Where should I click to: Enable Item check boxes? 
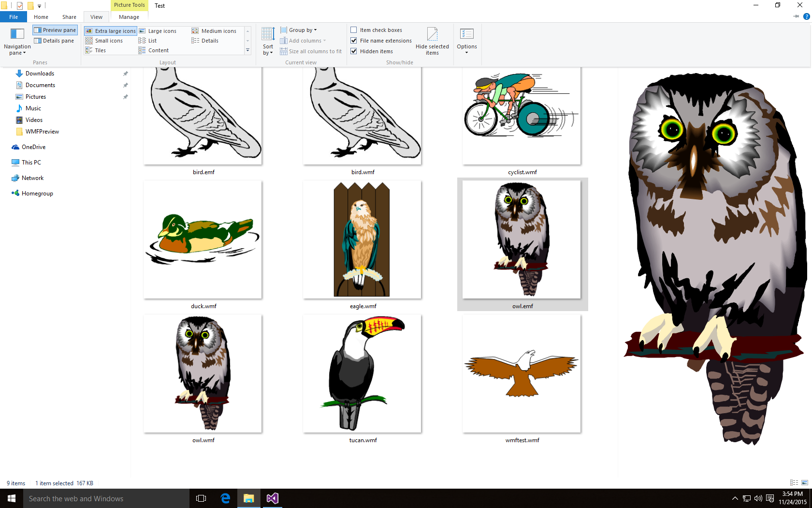[354, 30]
